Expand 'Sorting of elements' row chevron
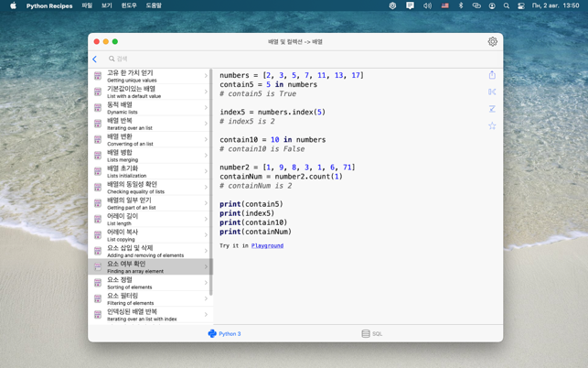 pos(206,283)
